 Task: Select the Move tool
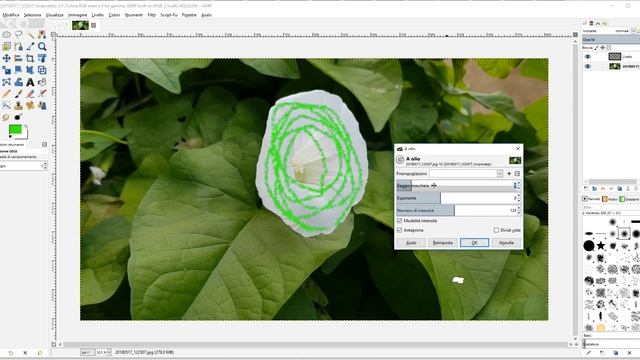[x=7, y=58]
